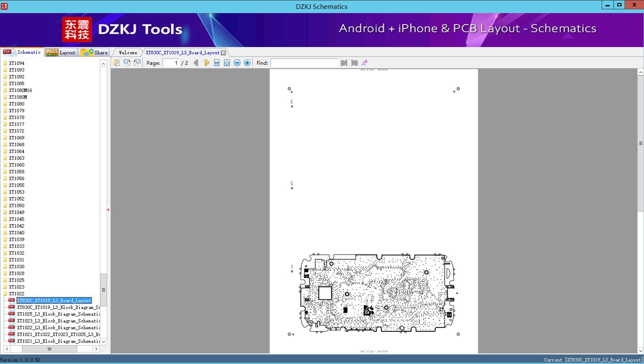The height and width of the screenshot is (364, 644).
Task: Click the Find text box
Action: [x=304, y=63]
